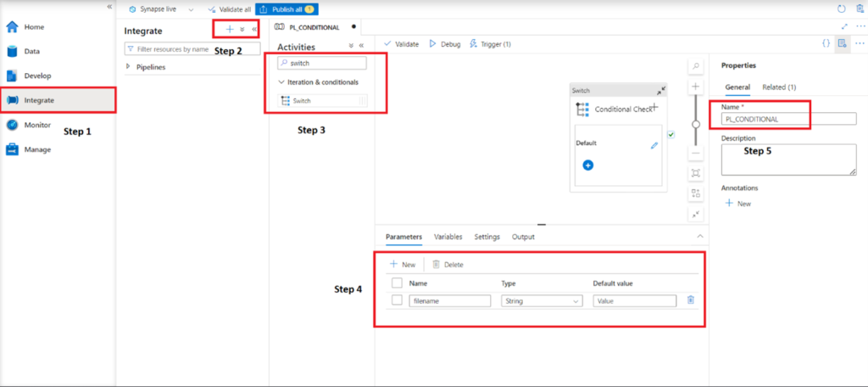Click Debug to run the pipeline
Viewport: 868px width, 387px height.
coord(445,43)
